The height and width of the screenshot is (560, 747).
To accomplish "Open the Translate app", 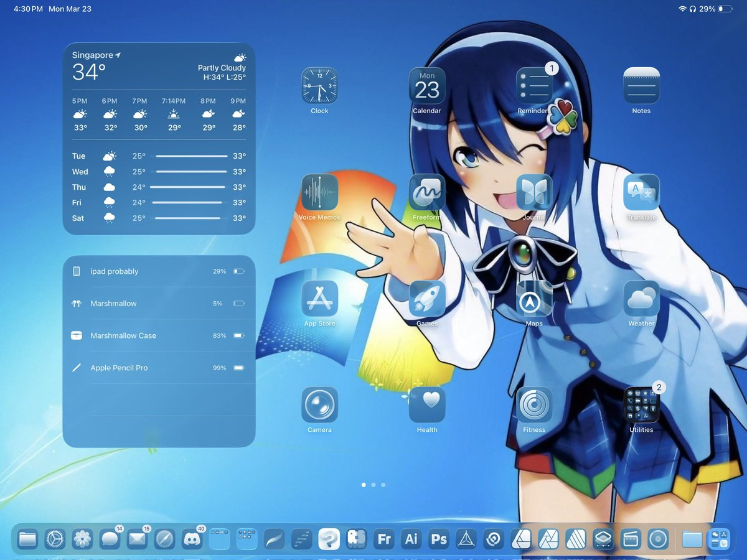I will 641,192.
